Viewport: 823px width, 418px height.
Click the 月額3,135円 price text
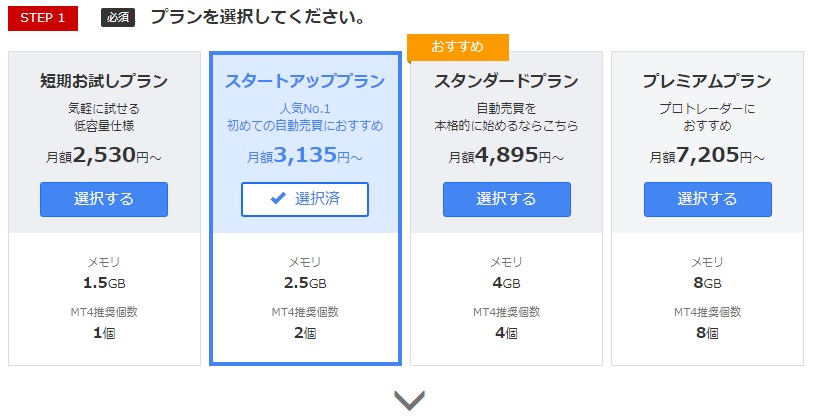pos(305,155)
